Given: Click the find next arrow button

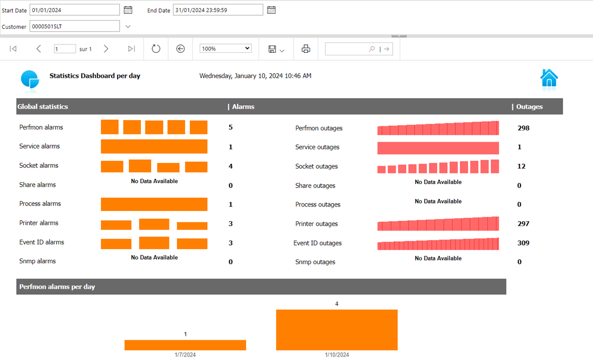Looking at the screenshot, I should [386, 49].
